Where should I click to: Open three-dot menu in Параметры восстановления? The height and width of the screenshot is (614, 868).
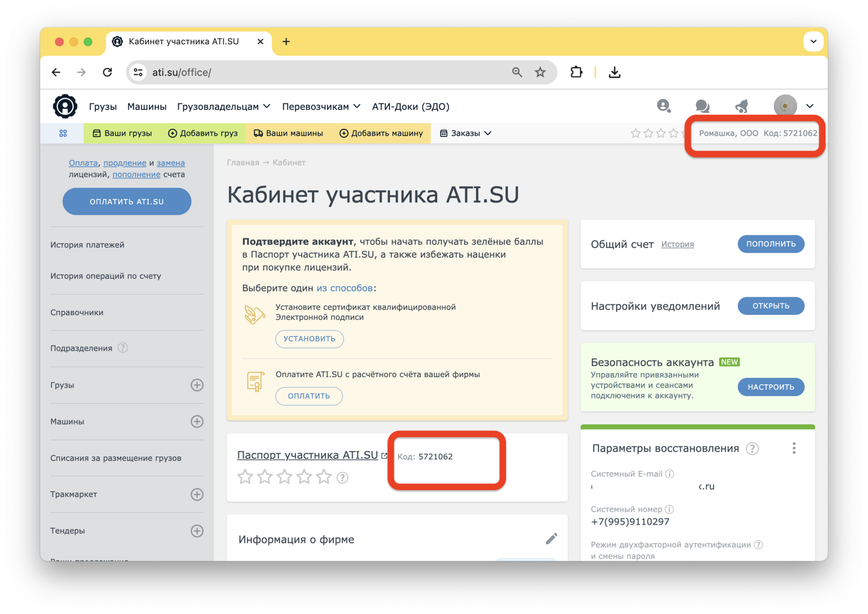(x=794, y=448)
